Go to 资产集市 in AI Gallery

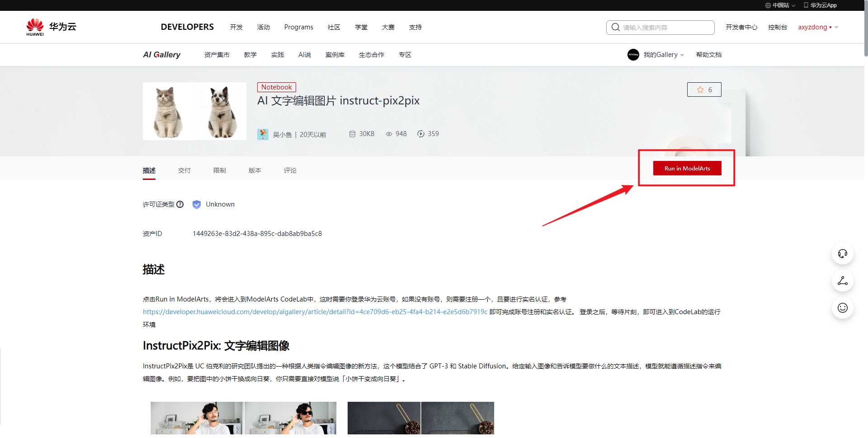[x=217, y=55]
